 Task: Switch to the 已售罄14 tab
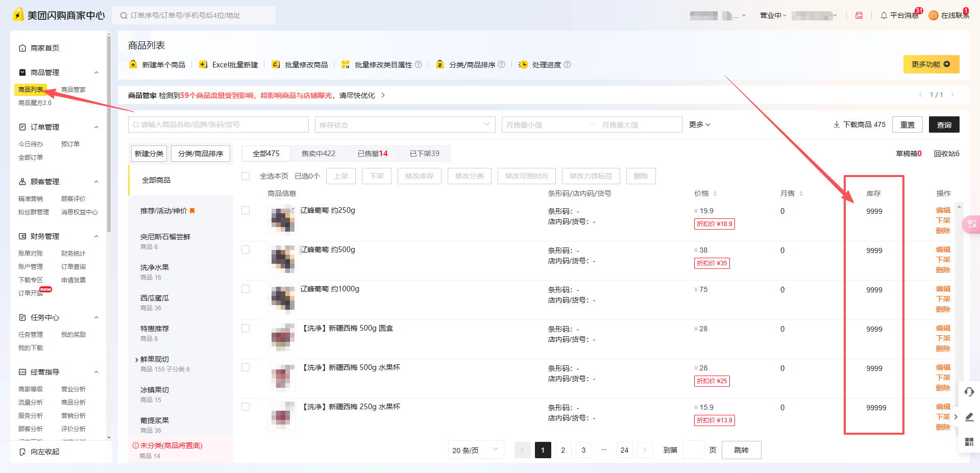click(372, 153)
